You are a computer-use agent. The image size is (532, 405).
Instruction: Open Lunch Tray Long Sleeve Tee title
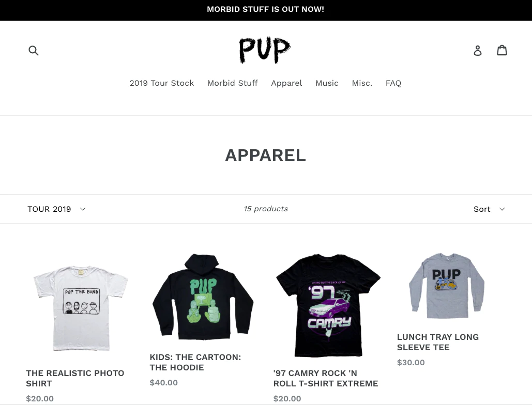[x=438, y=342]
